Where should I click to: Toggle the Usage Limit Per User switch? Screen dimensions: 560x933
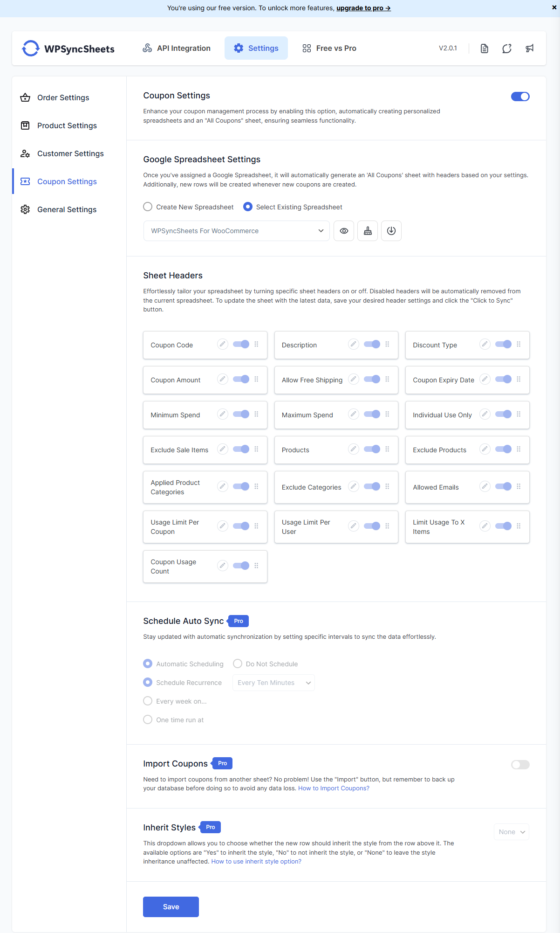pos(372,526)
